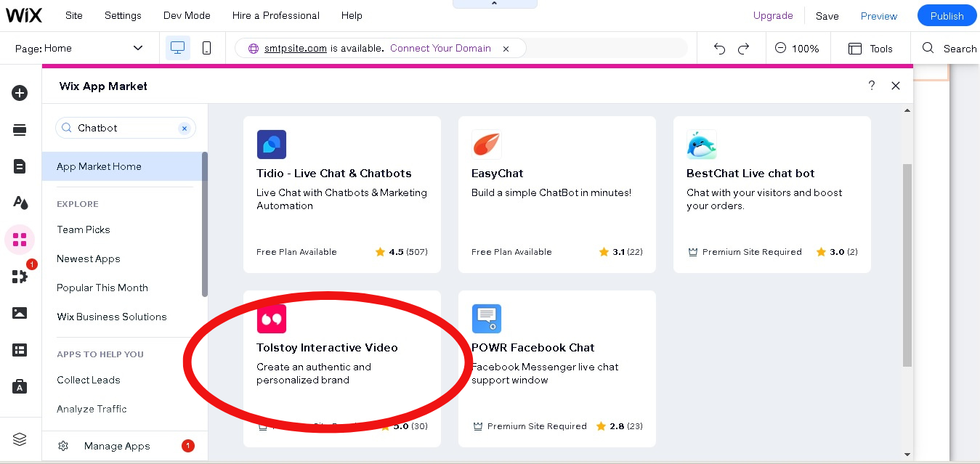Screen dimensions: 980x464
Task: Select the pink App Market sidebar icon
Action: (20, 240)
